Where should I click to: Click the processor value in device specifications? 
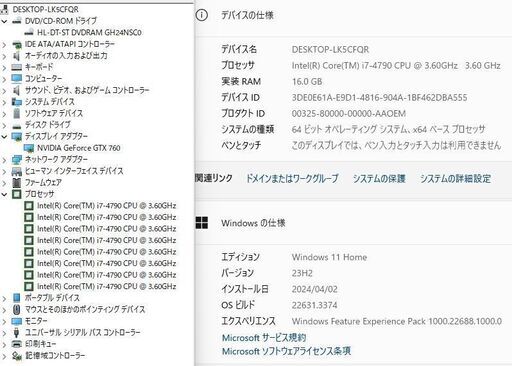(396, 66)
